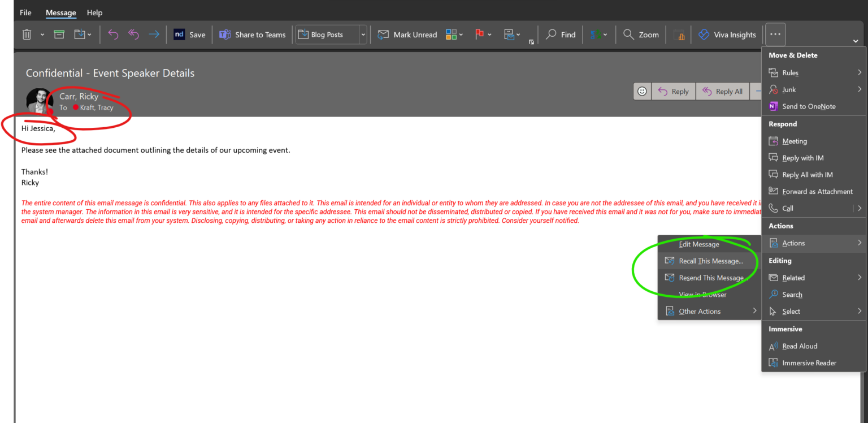Image resolution: width=868 pixels, height=423 pixels.
Task: Click the Reply button in message header
Action: (x=674, y=91)
